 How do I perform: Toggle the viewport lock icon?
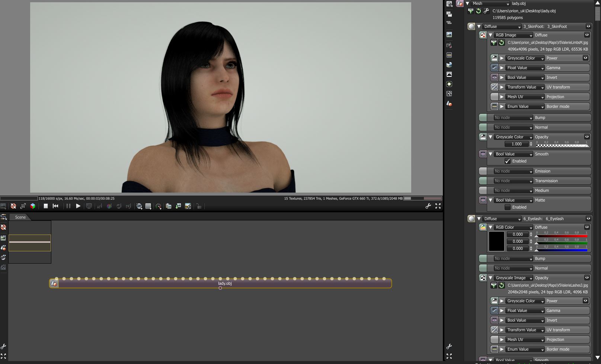[199, 206]
